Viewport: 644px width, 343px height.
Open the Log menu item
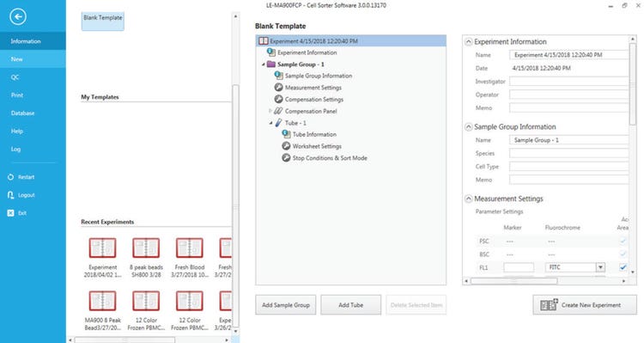(33, 149)
